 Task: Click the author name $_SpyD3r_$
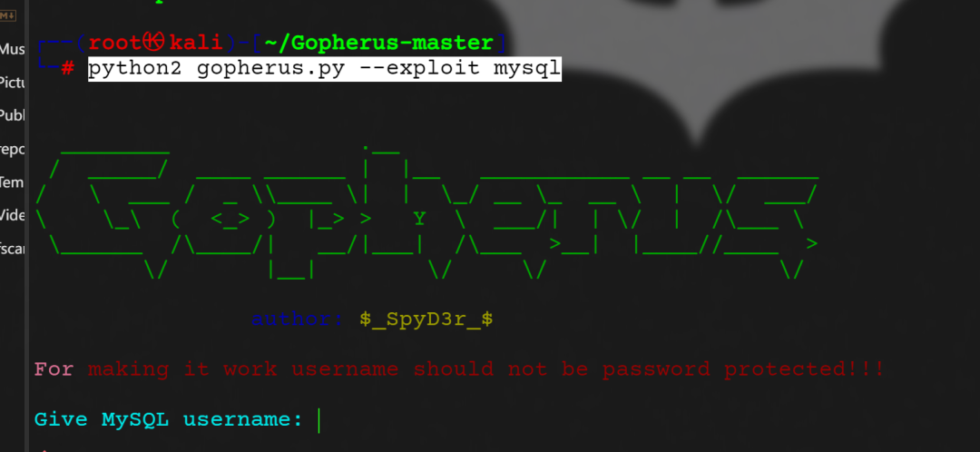pyautogui.click(x=426, y=319)
